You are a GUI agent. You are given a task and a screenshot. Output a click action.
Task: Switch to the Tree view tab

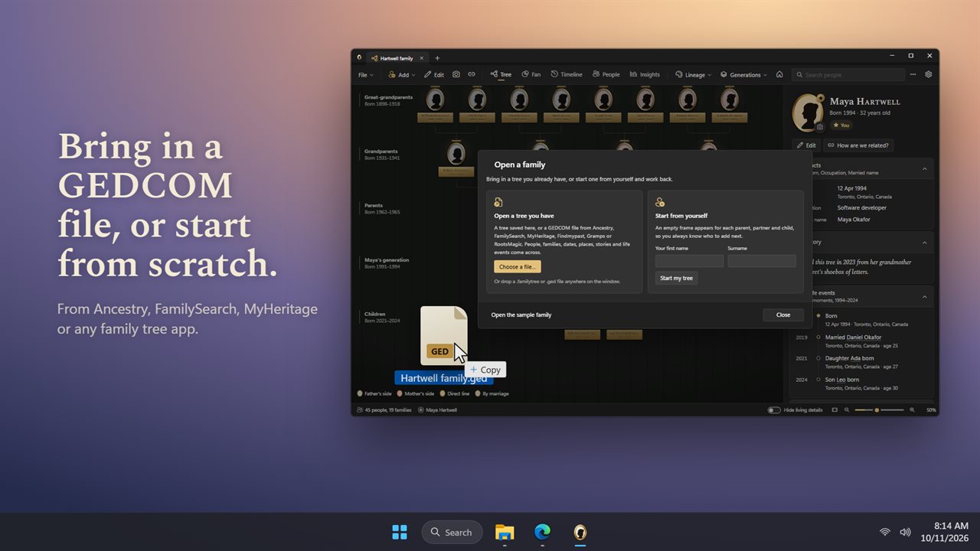coord(501,74)
